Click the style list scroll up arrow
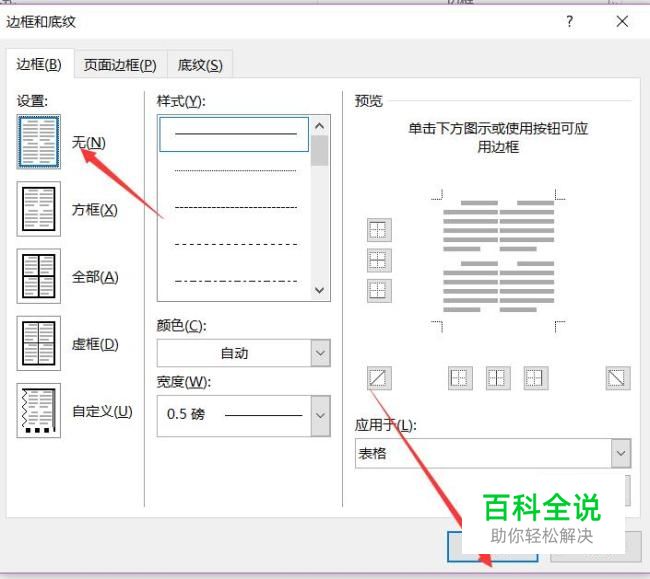The height and width of the screenshot is (579, 650). (x=320, y=126)
